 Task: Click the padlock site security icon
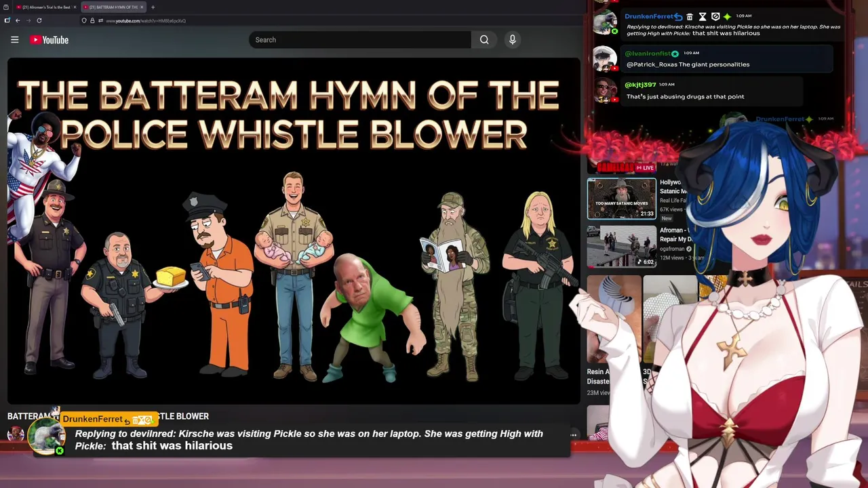click(92, 20)
